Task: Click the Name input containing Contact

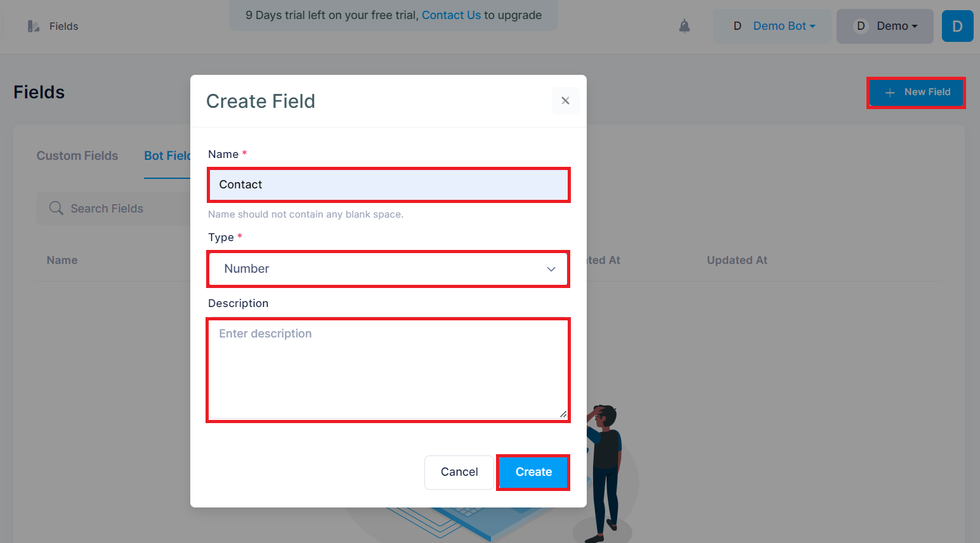Action: [x=388, y=185]
